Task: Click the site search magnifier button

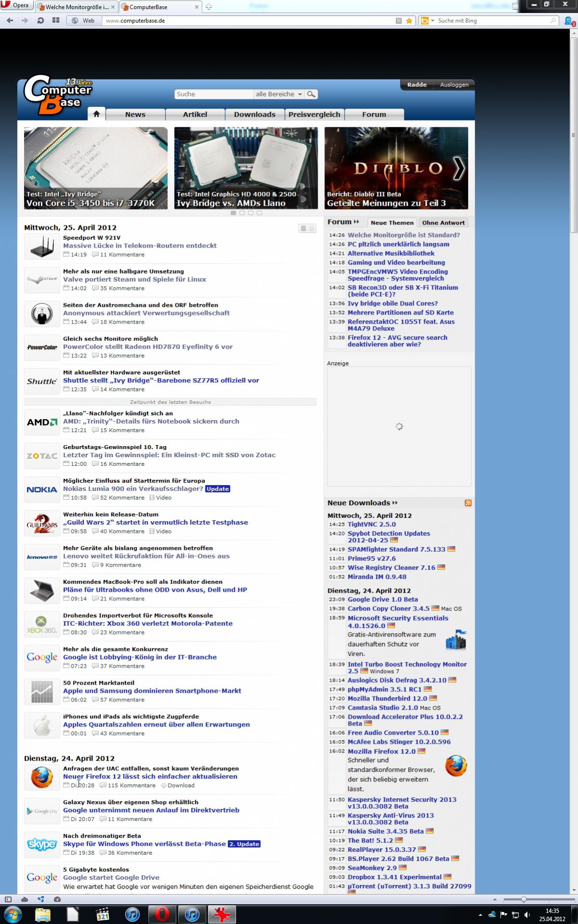Action: (x=311, y=94)
